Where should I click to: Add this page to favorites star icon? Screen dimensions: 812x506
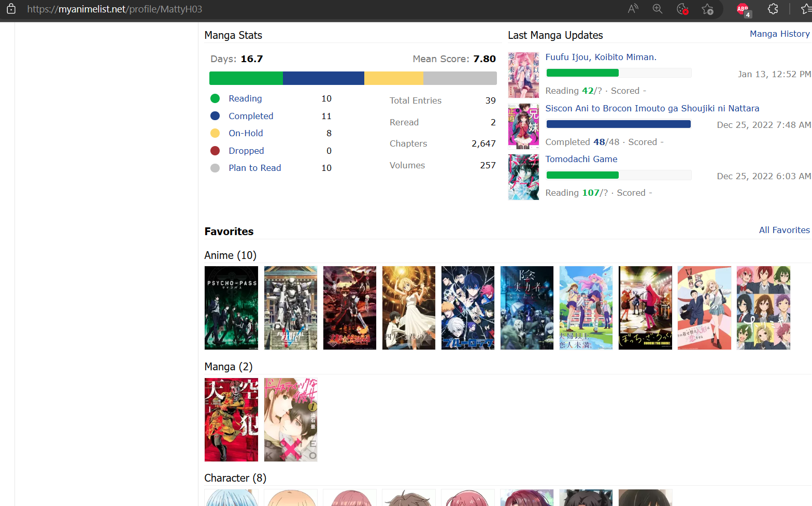707,9
